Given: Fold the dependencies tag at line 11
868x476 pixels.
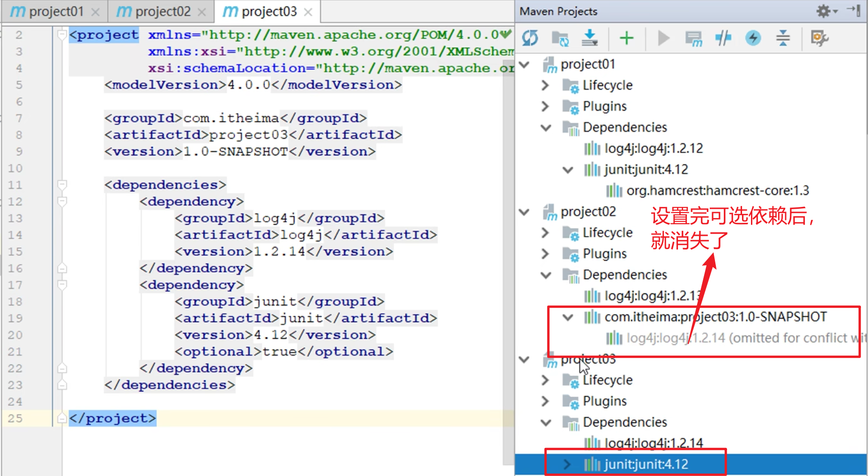Looking at the screenshot, I should (62, 185).
